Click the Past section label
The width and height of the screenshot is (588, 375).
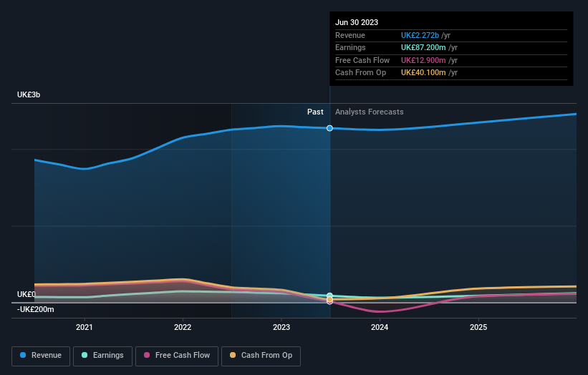click(x=315, y=112)
